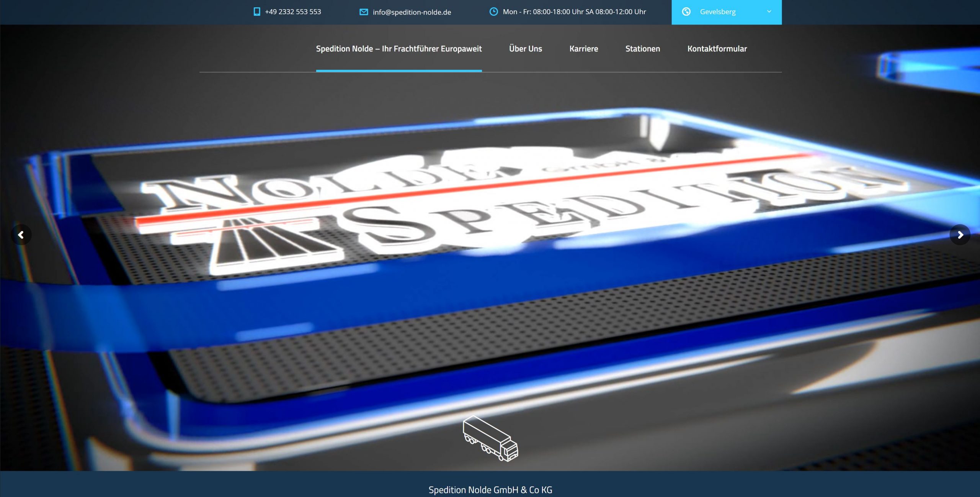Open the Karriere menu item
This screenshot has height=497, width=980.
pos(584,49)
